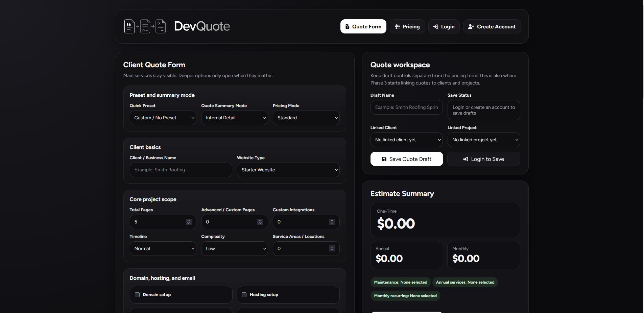Click the DevQuote logo icon
Screen dimensions: 644x313
(x=145, y=26)
